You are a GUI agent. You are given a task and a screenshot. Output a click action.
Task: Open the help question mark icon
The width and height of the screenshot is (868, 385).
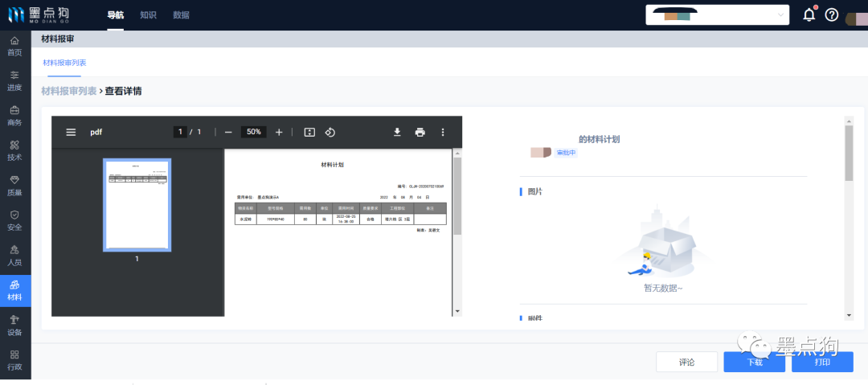(832, 15)
